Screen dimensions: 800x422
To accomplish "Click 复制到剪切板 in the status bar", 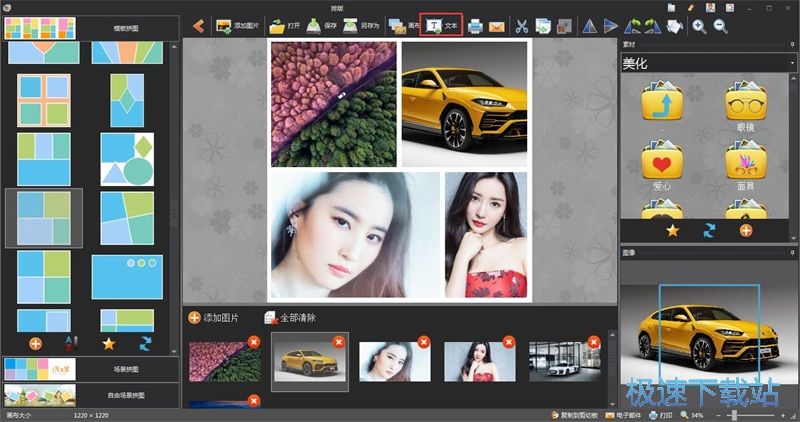I will (572, 415).
